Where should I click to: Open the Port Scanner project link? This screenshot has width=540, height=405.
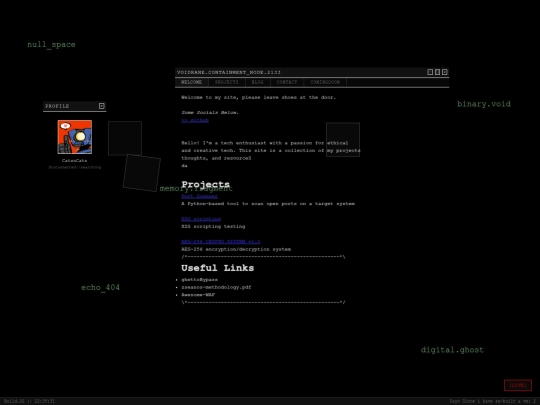click(199, 196)
